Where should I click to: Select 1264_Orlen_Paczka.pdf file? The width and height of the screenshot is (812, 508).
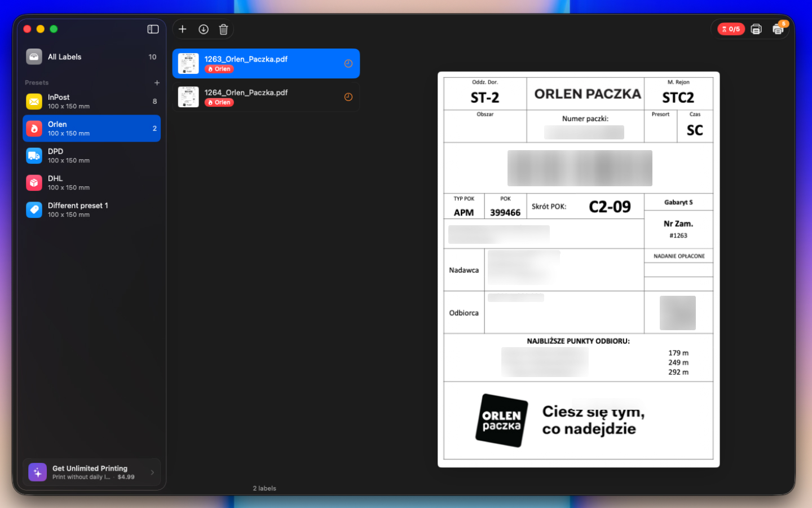click(x=266, y=97)
